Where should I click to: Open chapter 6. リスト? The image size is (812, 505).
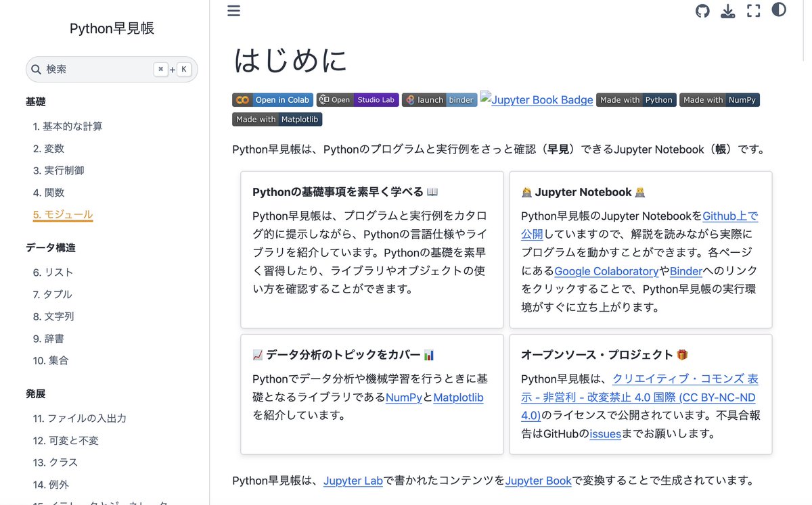[x=53, y=272]
